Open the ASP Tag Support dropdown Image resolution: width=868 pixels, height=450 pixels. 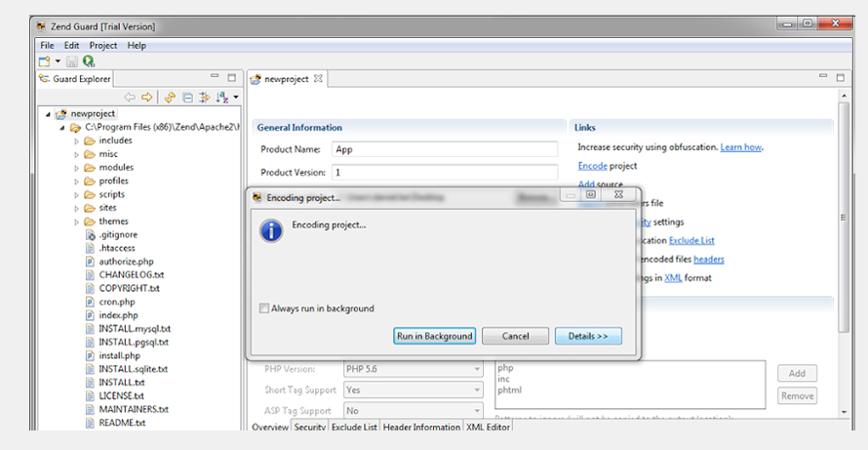[413, 411]
